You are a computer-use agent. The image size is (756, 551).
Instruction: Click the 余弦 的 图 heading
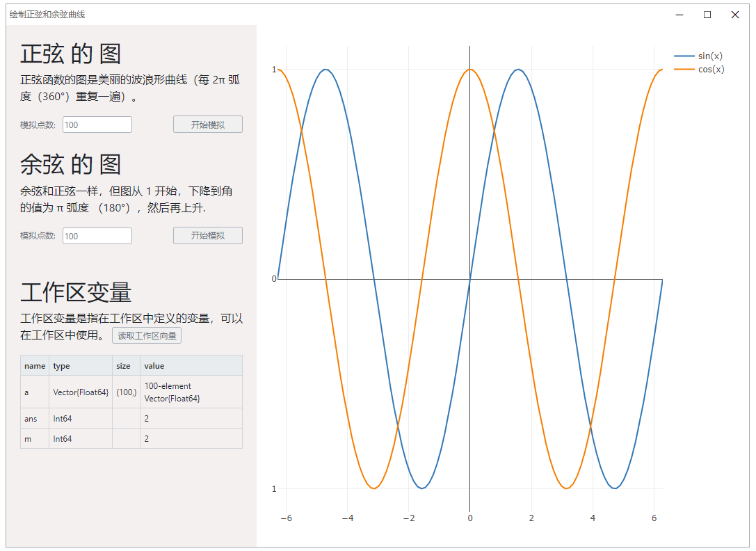pyautogui.click(x=70, y=164)
